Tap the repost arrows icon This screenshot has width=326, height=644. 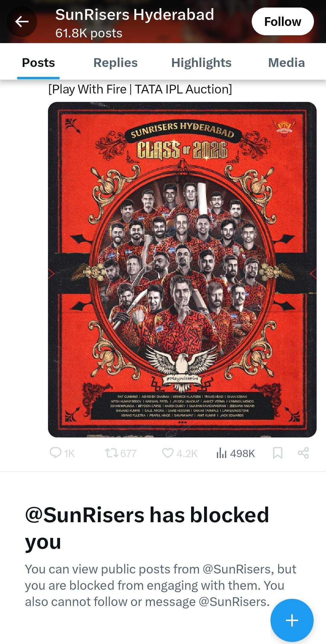click(x=111, y=453)
